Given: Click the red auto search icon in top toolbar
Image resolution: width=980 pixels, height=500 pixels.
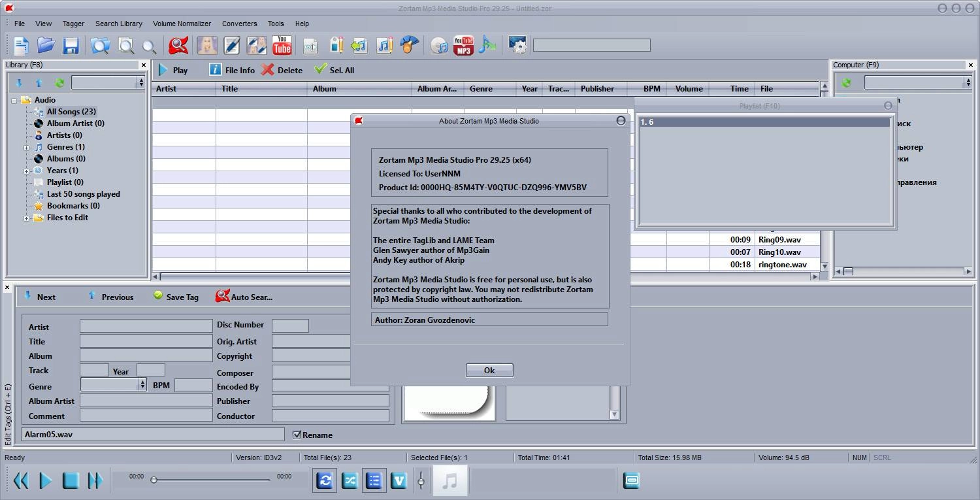Looking at the screenshot, I should 178,45.
